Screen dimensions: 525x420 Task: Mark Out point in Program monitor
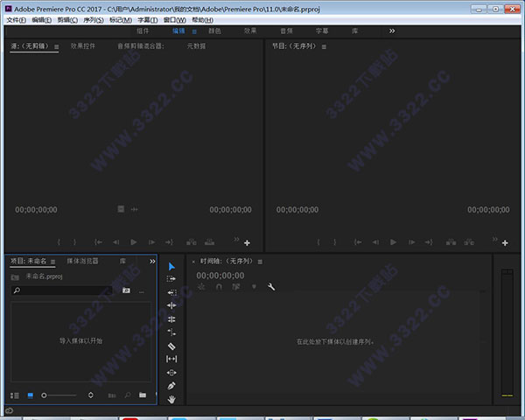click(x=334, y=241)
